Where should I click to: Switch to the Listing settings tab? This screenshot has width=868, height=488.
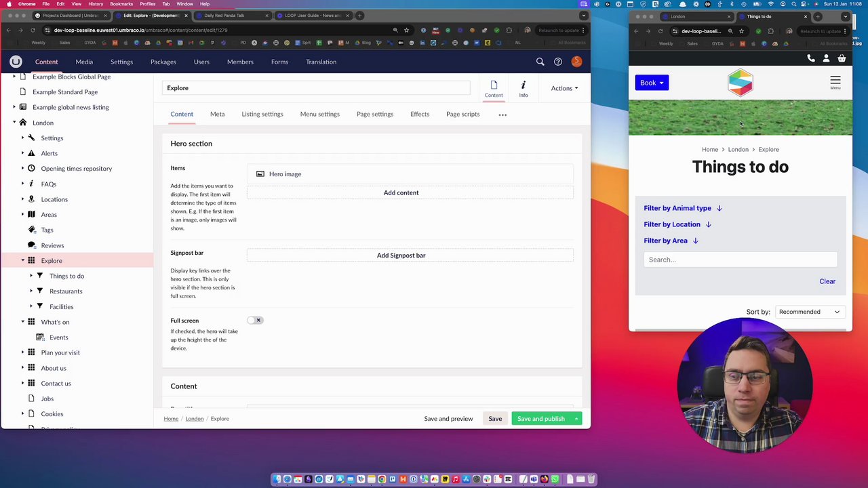coord(262,114)
